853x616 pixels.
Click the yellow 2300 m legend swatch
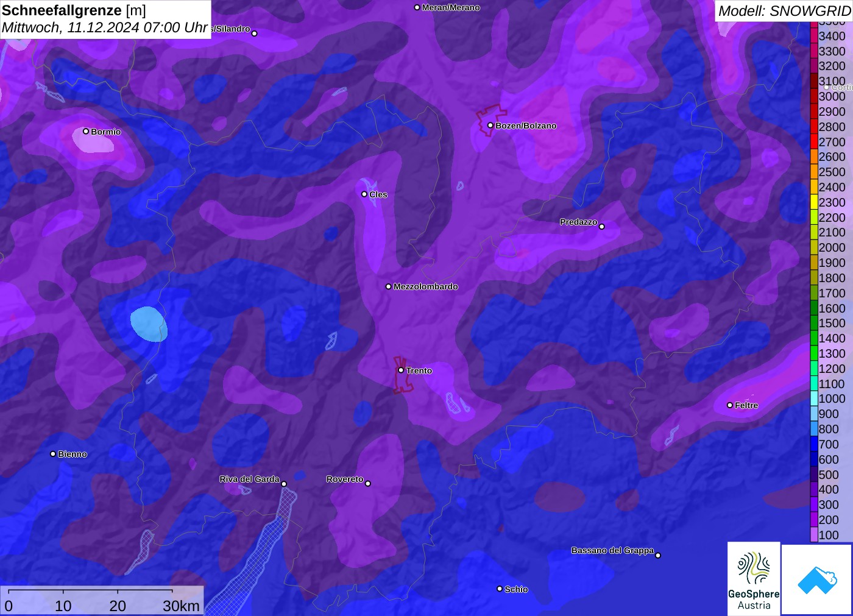pyautogui.click(x=814, y=202)
